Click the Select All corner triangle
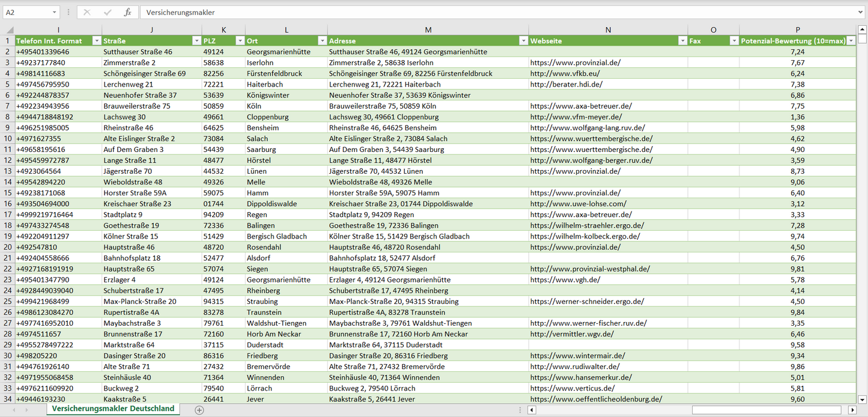The height and width of the screenshot is (417, 868). (x=9, y=30)
